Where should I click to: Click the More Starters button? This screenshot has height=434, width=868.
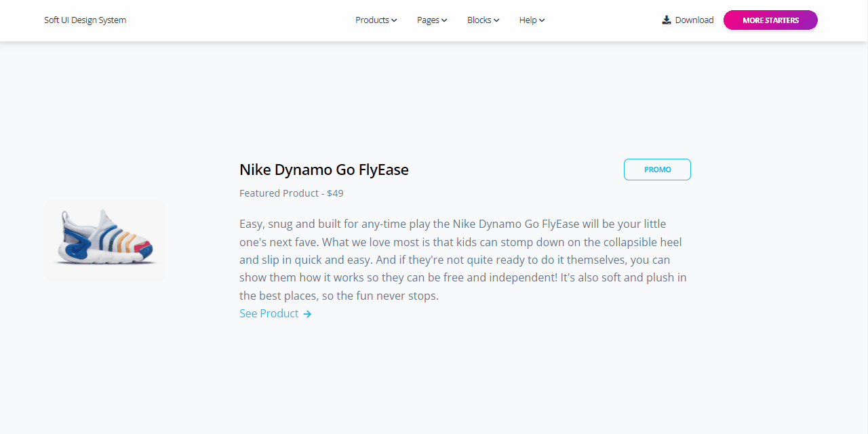pos(770,20)
